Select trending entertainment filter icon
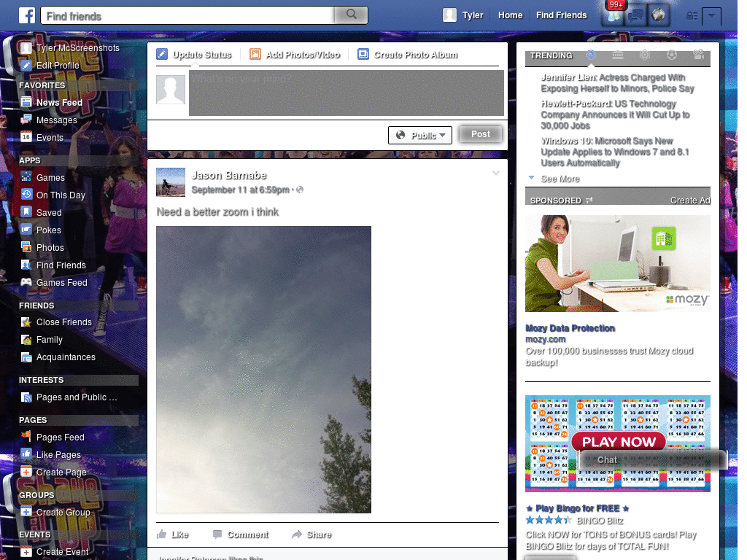The height and width of the screenshot is (560, 747). click(698, 55)
